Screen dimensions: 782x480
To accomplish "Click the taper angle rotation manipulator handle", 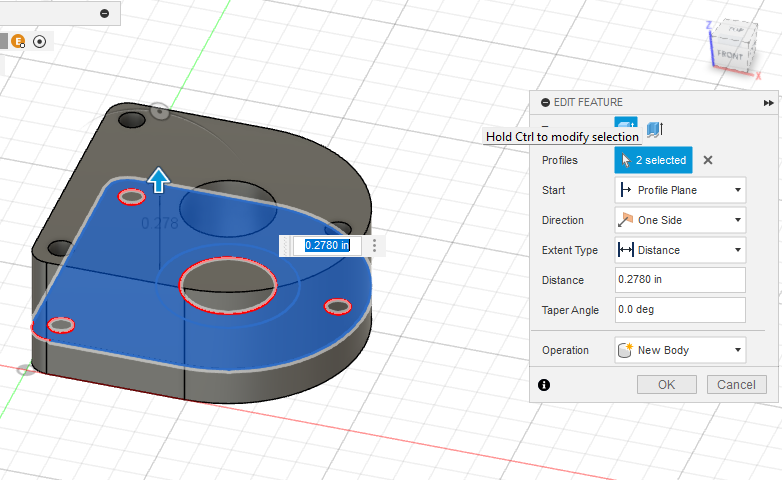I will 159,111.
